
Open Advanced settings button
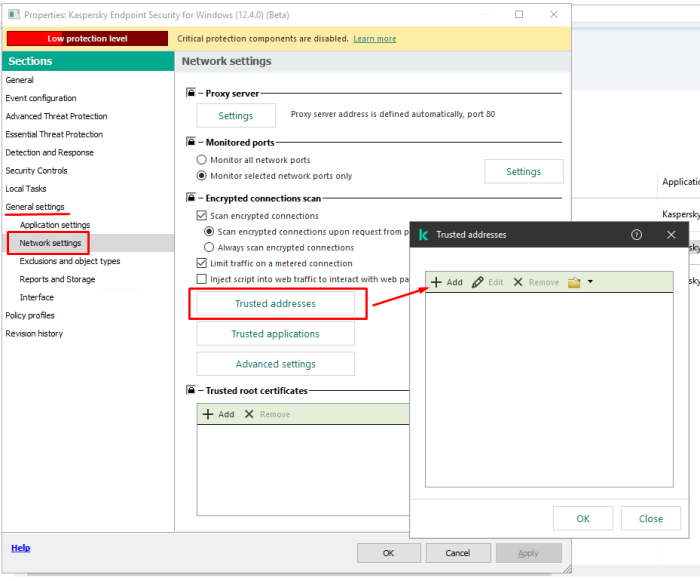[275, 364]
